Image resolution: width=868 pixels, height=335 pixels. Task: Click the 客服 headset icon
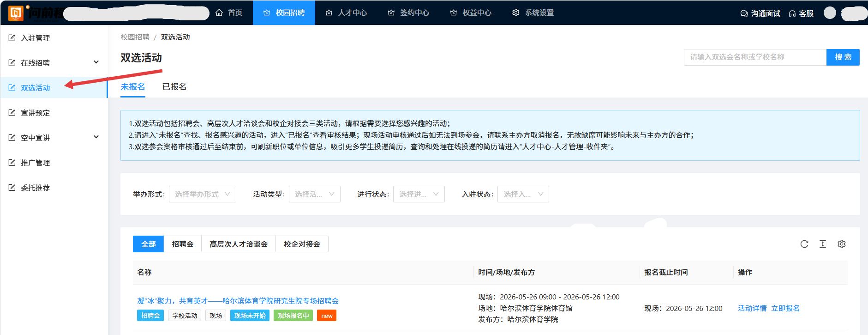point(792,13)
